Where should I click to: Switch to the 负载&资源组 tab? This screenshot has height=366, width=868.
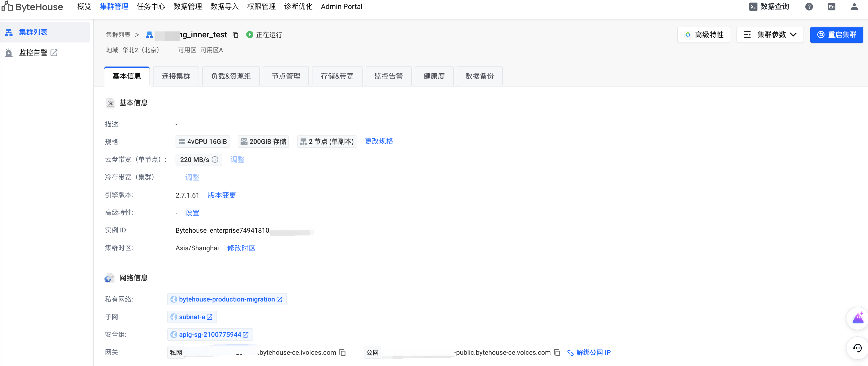point(231,76)
